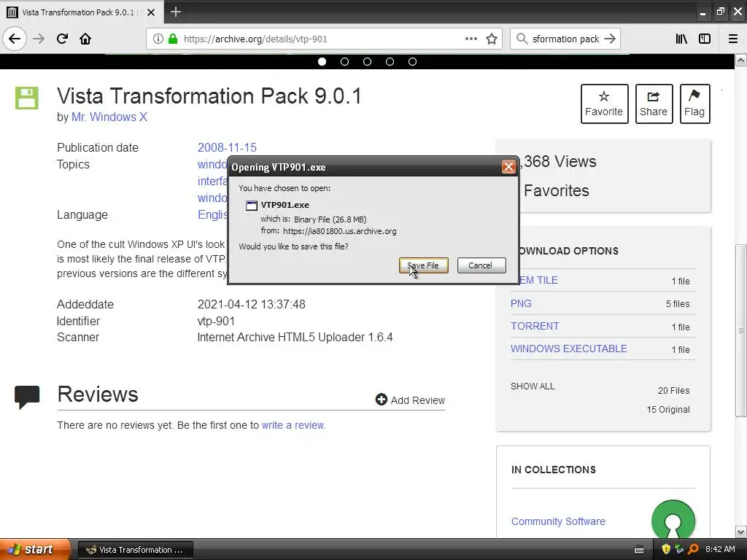Click the 20 Files count text
This screenshot has height=560, width=747.
click(x=673, y=391)
